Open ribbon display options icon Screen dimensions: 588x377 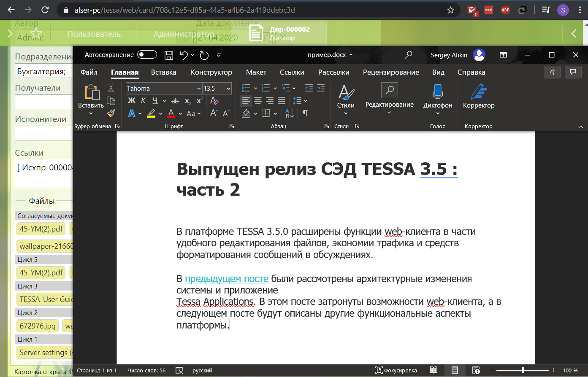pos(503,55)
